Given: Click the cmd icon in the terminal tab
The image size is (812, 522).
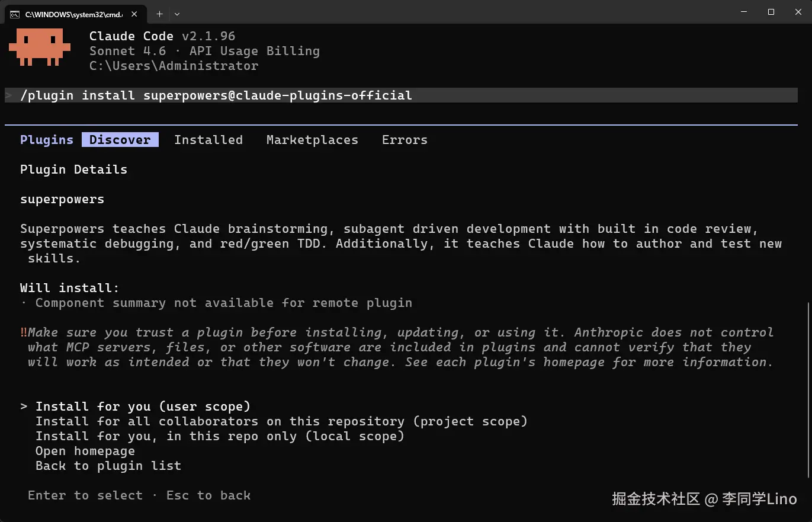Looking at the screenshot, I should tap(15, 14).
